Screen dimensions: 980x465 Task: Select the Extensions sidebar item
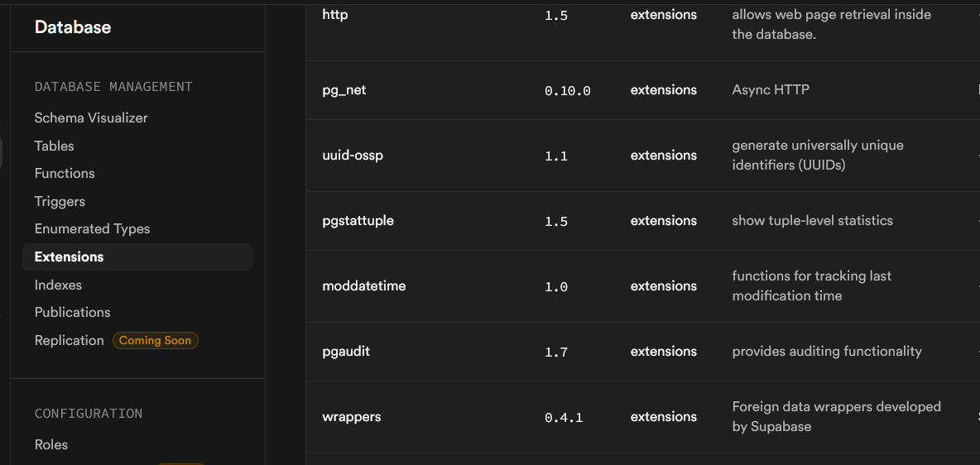[x=70, y=256]
